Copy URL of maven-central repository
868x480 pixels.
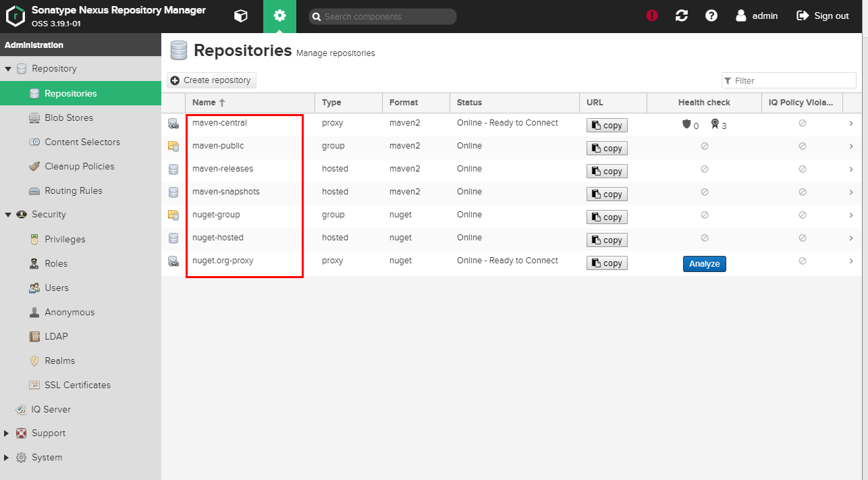[x=607, y=126]
